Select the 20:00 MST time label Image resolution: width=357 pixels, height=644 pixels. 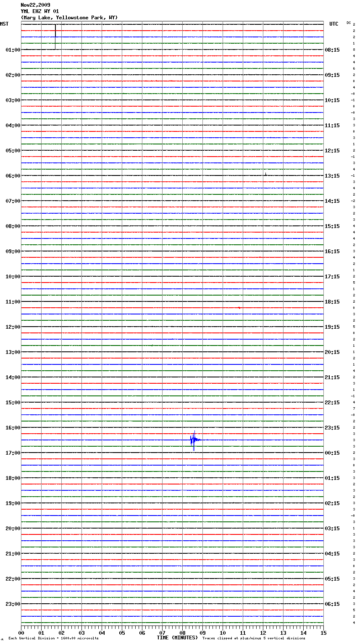click(x=13, y=529)
